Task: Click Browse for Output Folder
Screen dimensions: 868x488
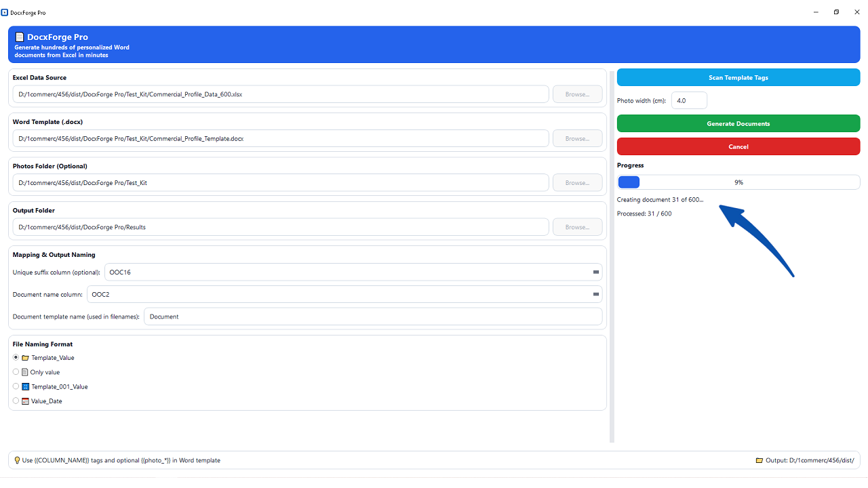Action: tap(577, 227)
